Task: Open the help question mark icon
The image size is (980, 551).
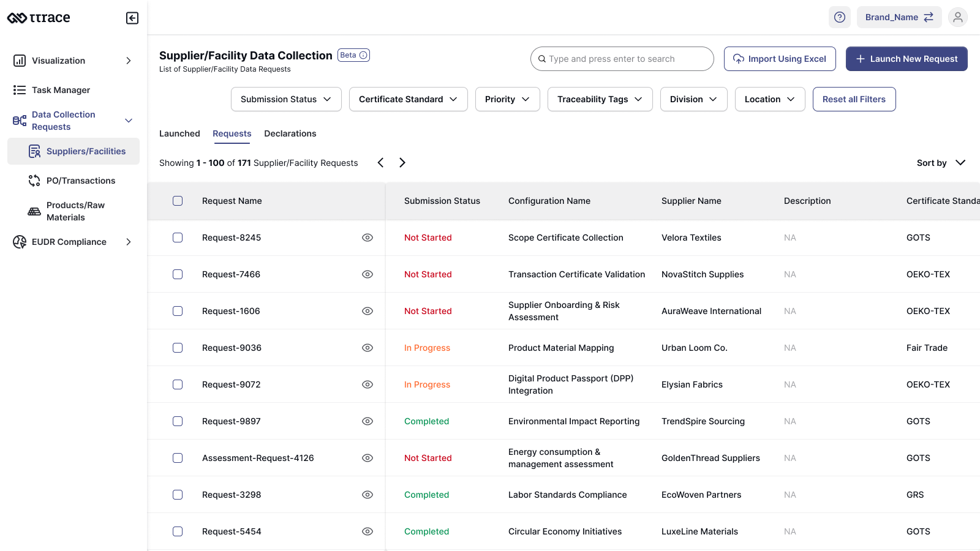Action: (840, 17)
